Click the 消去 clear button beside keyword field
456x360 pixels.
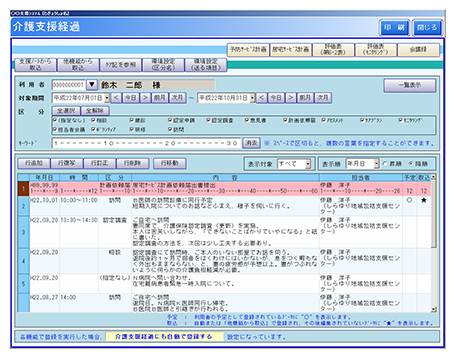251,143
